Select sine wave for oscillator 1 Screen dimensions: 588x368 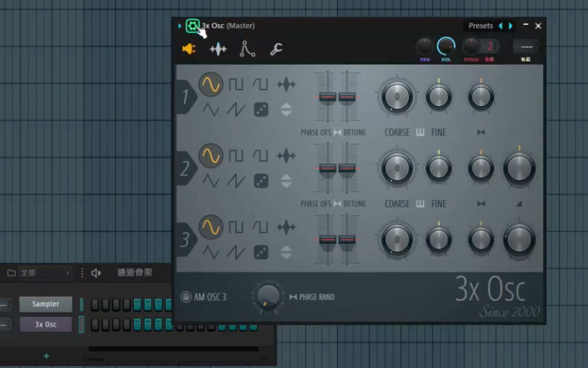(x=211, y=84)
